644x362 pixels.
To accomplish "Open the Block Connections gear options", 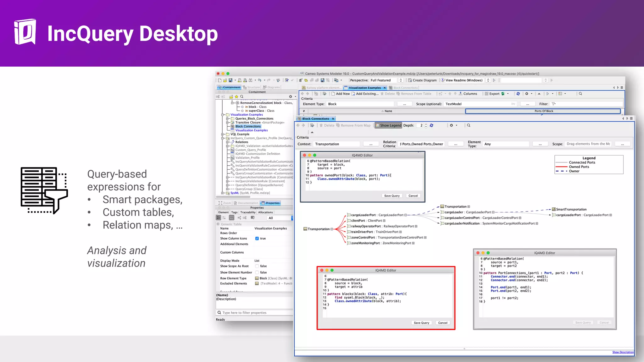I will [451, 125].
